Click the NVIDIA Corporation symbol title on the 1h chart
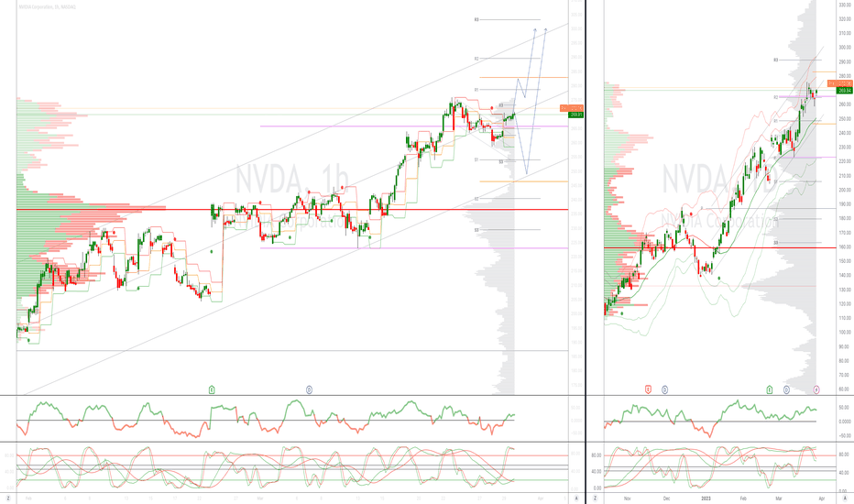Viewport: 854px width, 504px height. [x=48, y=7]
